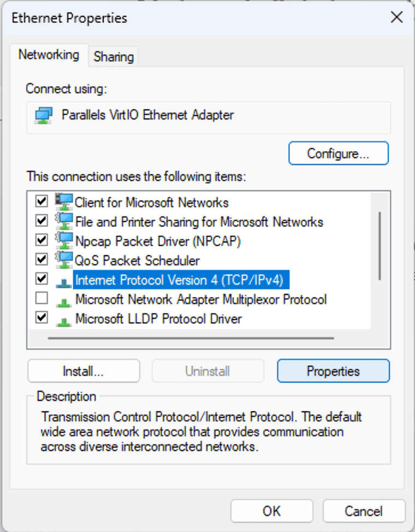Viewport: 415px width, 532px height.
Task: Click the Parallels VirtIO Ethernet Adapter icon
Action: click(44, 116)
